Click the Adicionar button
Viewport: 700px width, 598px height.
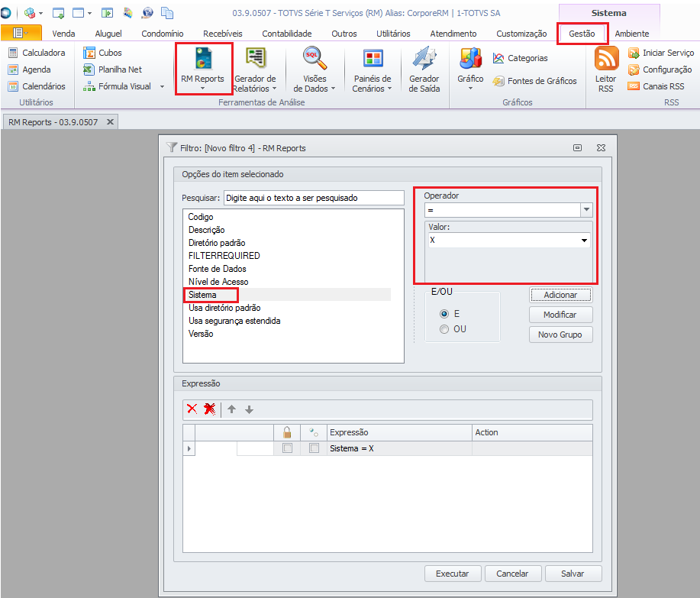561,295
